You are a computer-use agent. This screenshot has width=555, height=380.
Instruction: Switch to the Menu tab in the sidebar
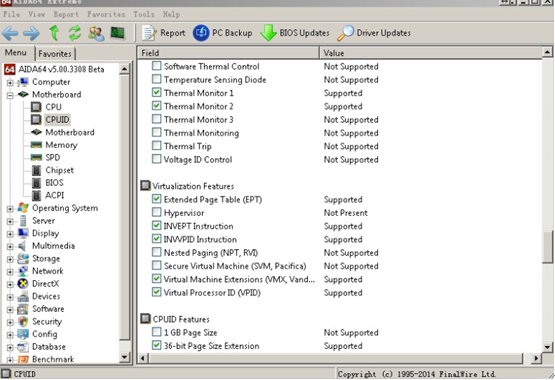pyautogui.click(x=16, y=53)
